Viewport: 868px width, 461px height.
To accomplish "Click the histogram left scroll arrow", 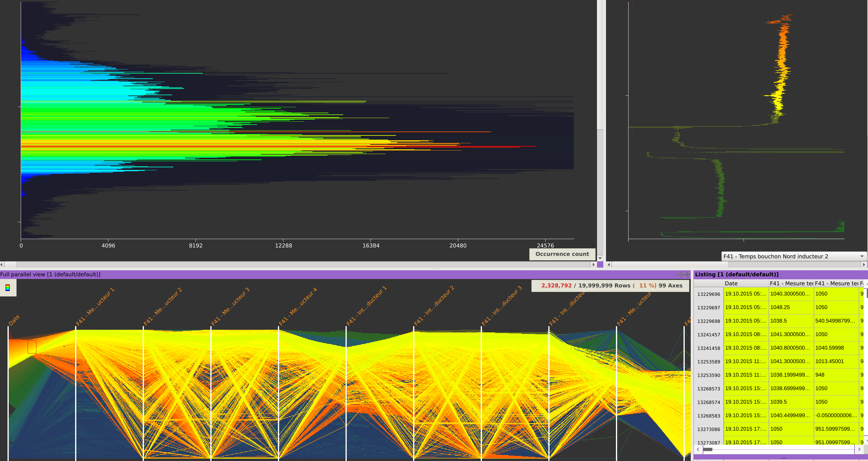I will point(2,265).
